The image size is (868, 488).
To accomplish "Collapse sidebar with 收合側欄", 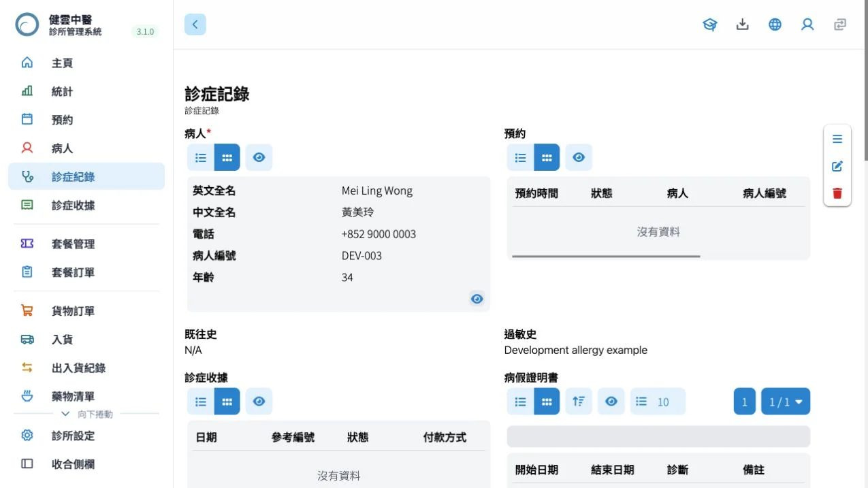I will click(86, 464).
